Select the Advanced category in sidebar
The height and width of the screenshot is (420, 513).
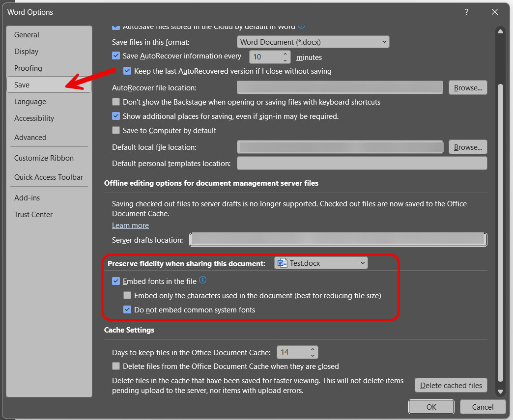click(x=30, y=138)
